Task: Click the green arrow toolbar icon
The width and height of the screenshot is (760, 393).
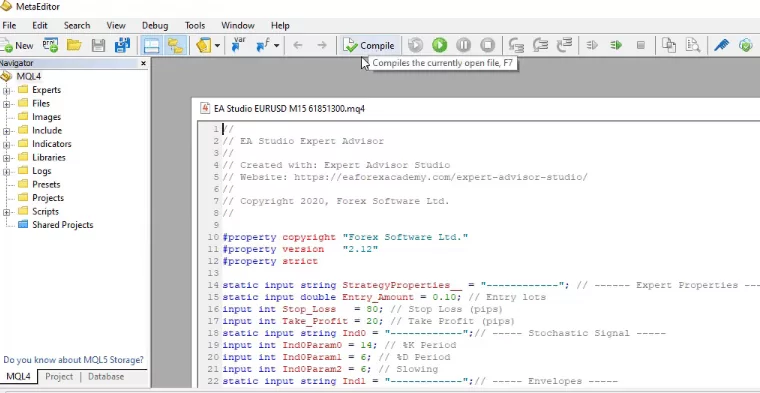Action: click(616, 46)
